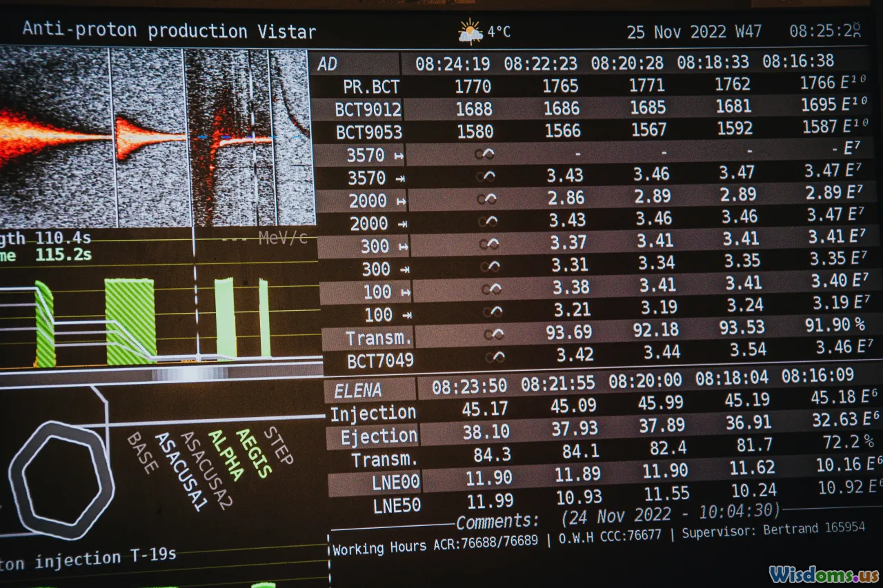Viewport: 883px width, 588px height.
Task: Select the ASACUSA1 experiment label
Action: click(180, 472)
